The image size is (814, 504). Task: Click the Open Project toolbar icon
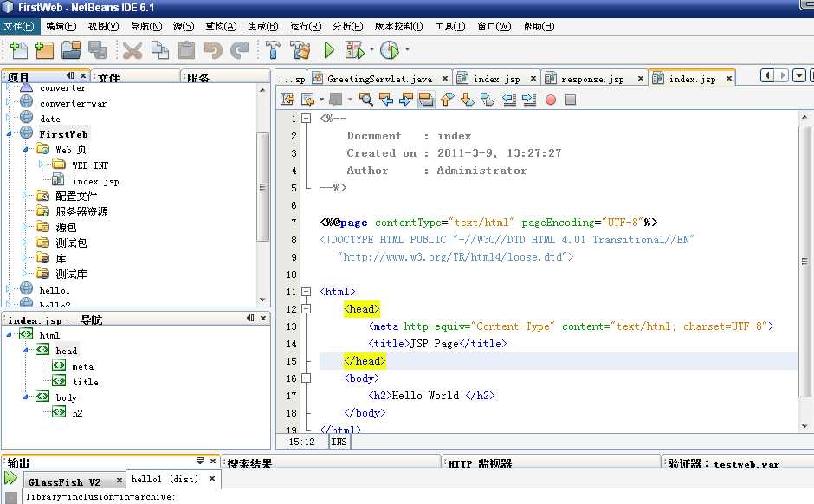[x=71, y=50]
